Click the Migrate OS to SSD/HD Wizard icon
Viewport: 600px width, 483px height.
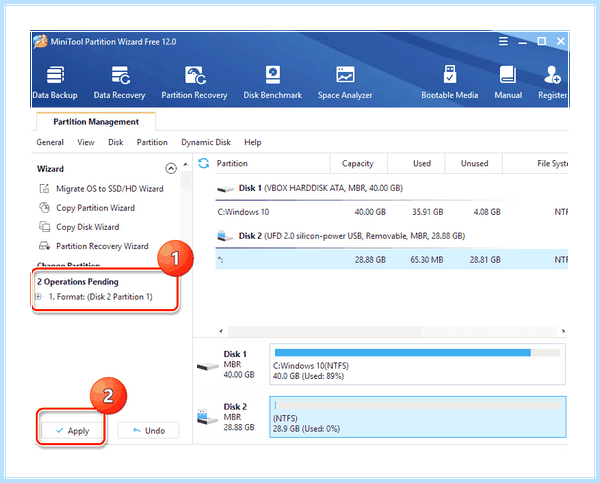(44, 188)
